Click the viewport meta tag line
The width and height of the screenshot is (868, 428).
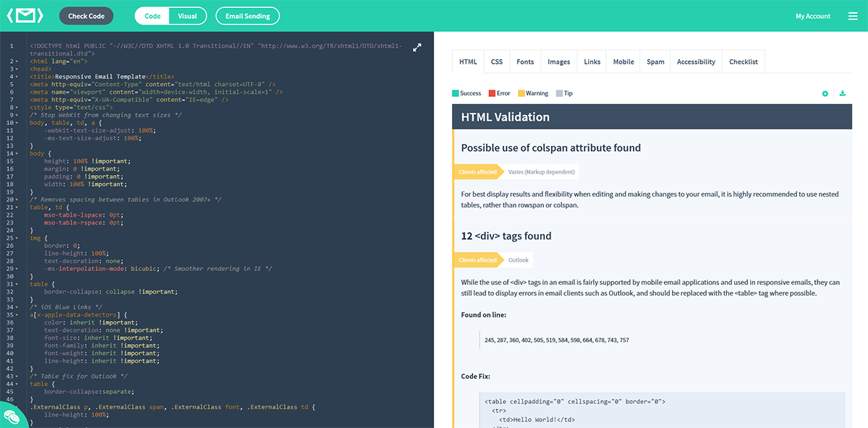click(156, 92)
